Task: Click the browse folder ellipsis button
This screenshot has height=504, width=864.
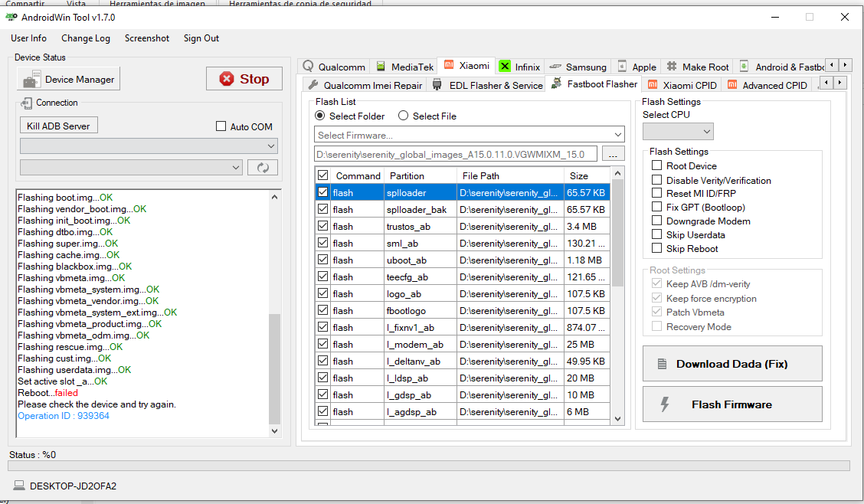Action: [614, 154]
